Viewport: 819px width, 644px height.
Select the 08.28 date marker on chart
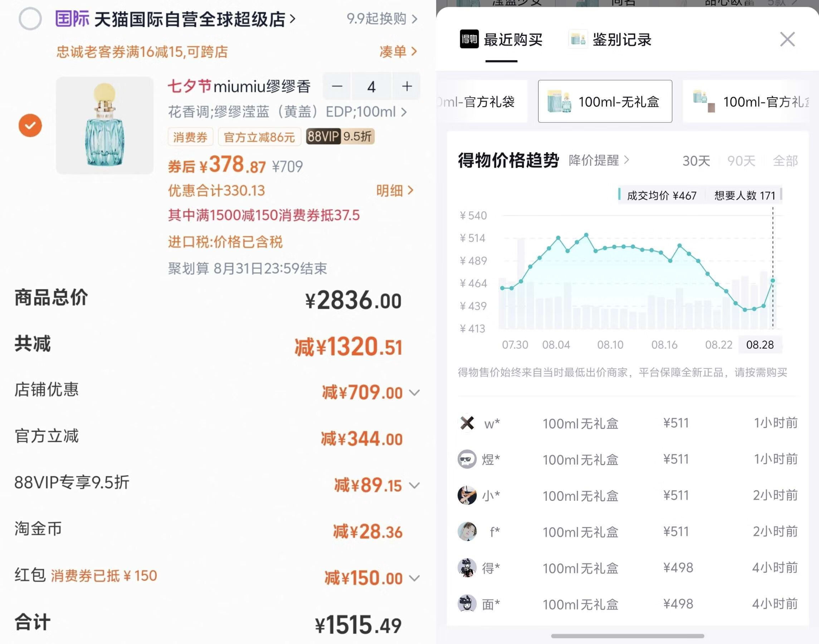click(x=760, y=344)
